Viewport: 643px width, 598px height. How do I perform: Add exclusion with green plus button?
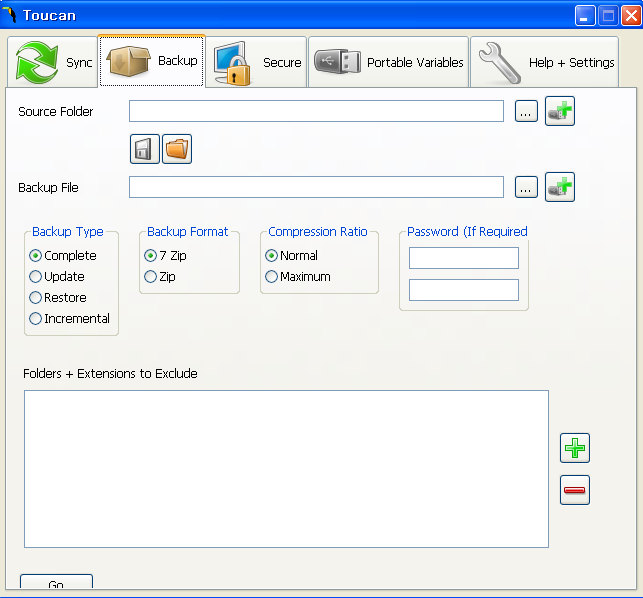click(x=575, y=448)
